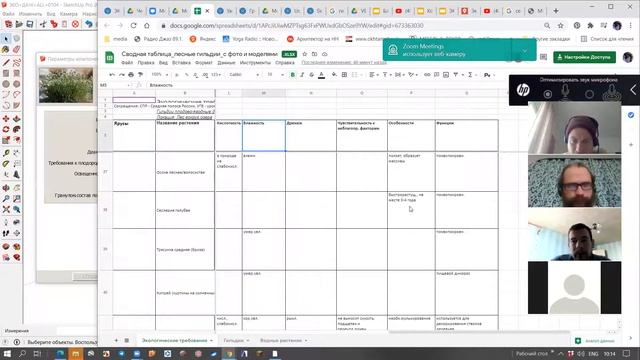
Task: Insert a link using the toolbar link icon
Action: tap(427, 75)
